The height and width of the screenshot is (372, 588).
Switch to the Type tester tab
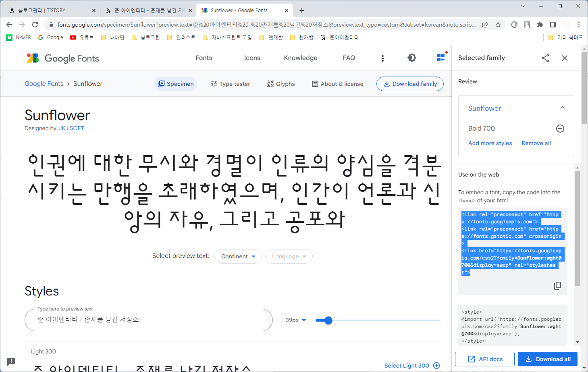[230, 84]
